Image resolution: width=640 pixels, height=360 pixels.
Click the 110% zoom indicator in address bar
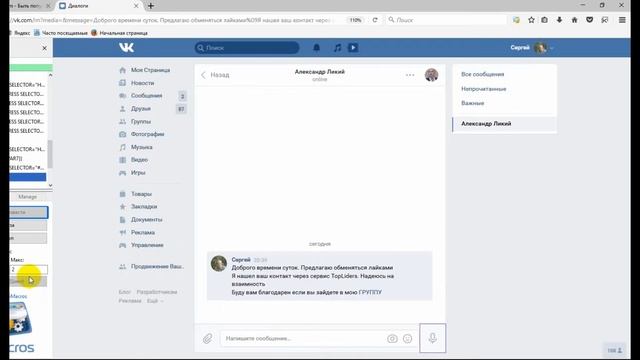click(x=356, y=20)
